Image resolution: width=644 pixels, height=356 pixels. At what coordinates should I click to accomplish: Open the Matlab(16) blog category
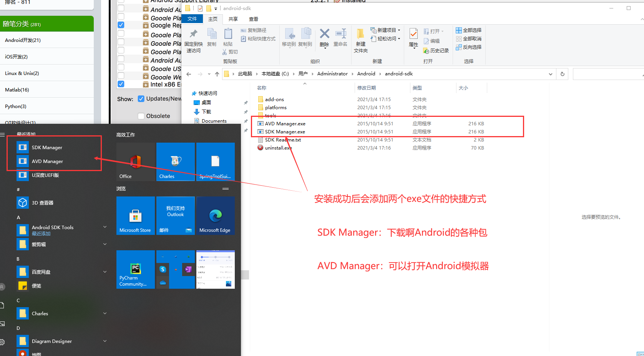pos(17,90)
